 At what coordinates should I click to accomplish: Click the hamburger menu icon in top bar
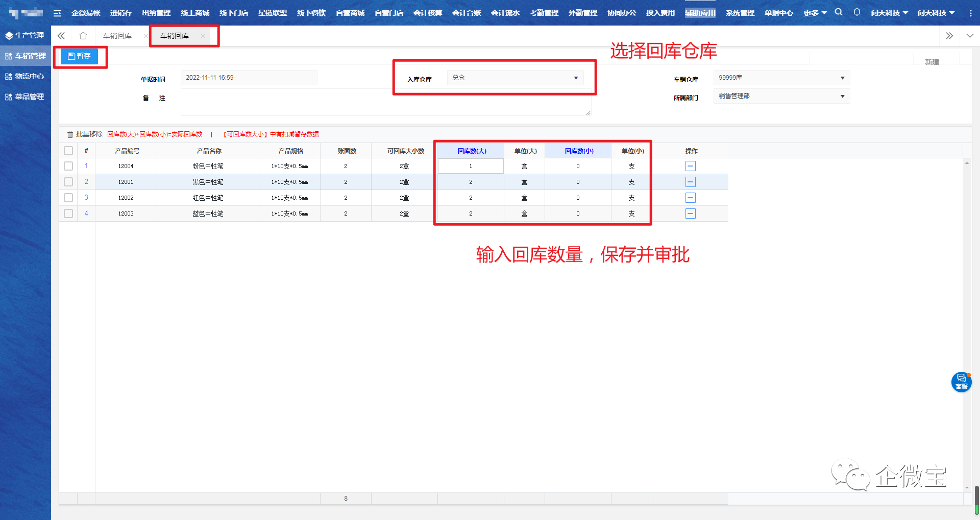click(x=57, y=13)
